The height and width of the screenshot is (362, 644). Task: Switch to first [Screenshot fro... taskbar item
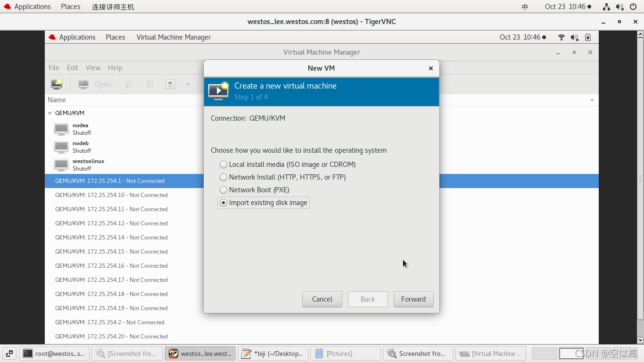[x=127, y=354]
